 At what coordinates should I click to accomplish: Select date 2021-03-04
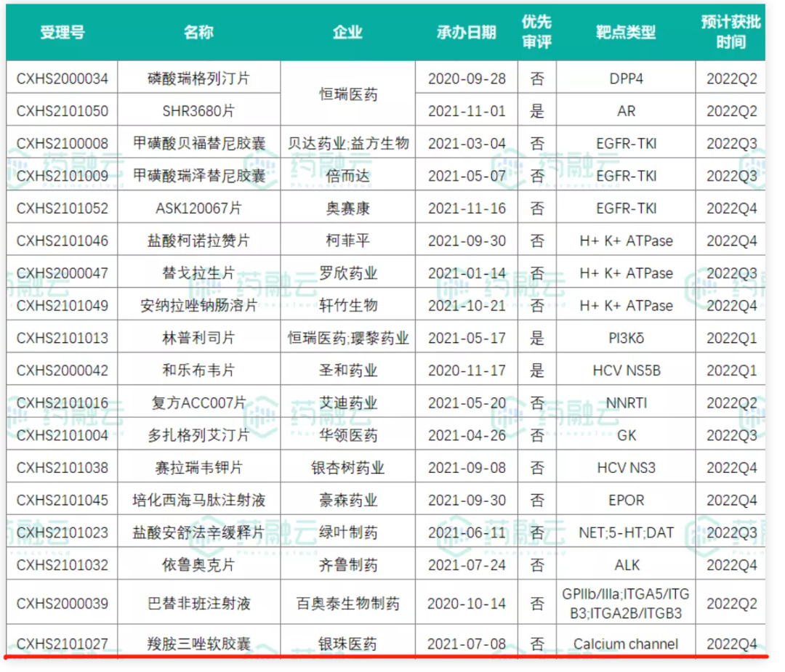pos(467,143)
